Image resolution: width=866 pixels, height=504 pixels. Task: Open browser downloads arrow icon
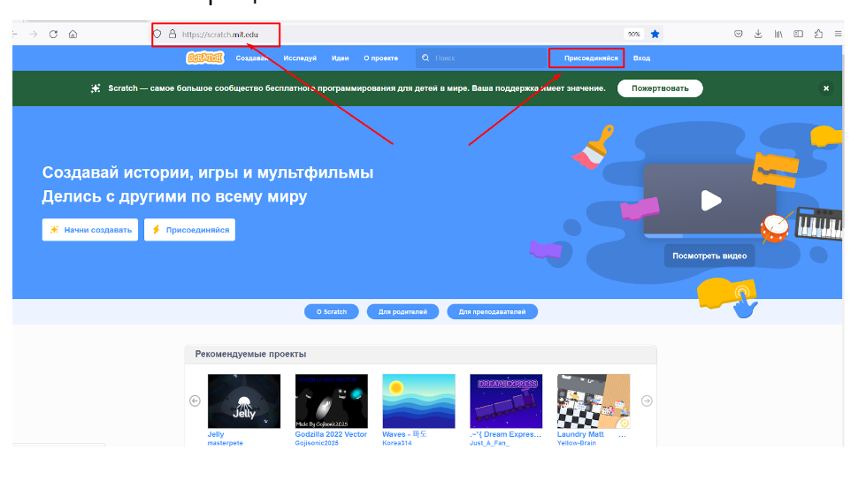tap(758, 34)
